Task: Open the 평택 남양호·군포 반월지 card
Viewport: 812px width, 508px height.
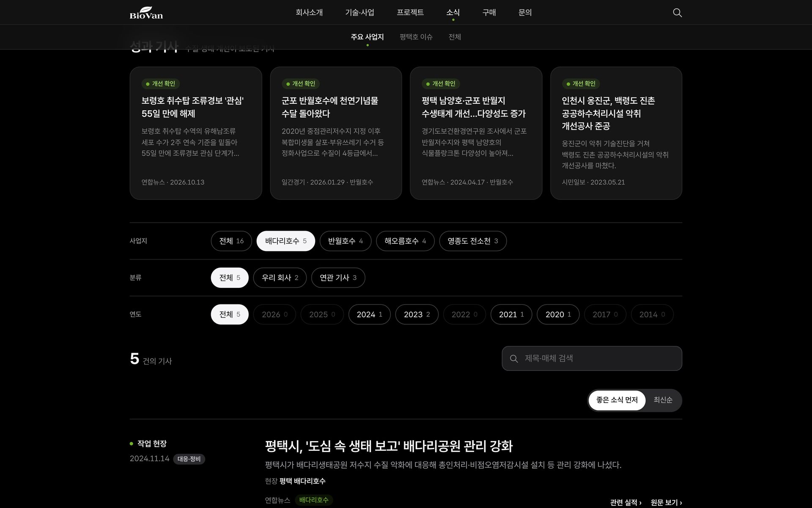Action: (476, 133)
